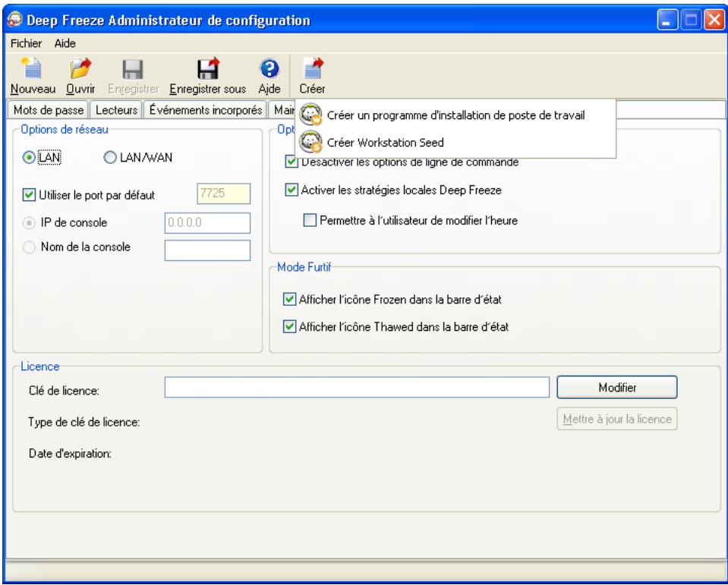
Task: Choose Créer Workstation Seed from the menu
Action: pyautogui.click(x=455, y=142)
